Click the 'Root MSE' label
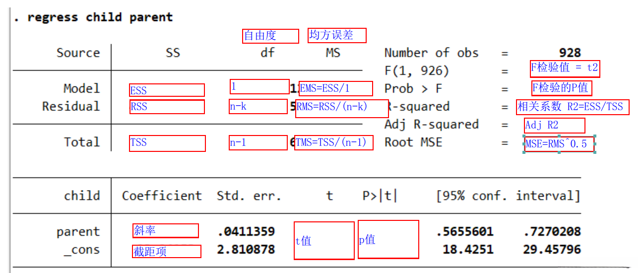 [413, 142]
